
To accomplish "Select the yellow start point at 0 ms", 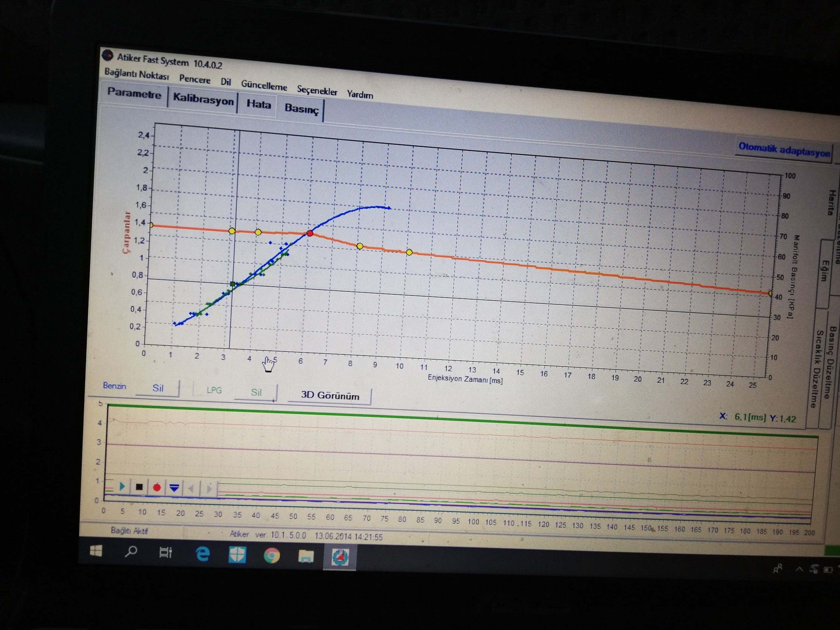I will pyautogui.click(x=151, y=225).
